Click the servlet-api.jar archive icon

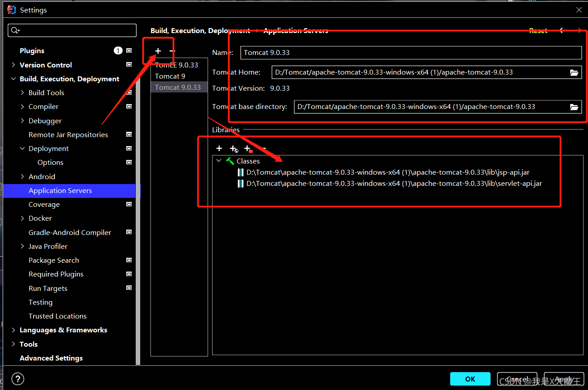pos(241,184)
